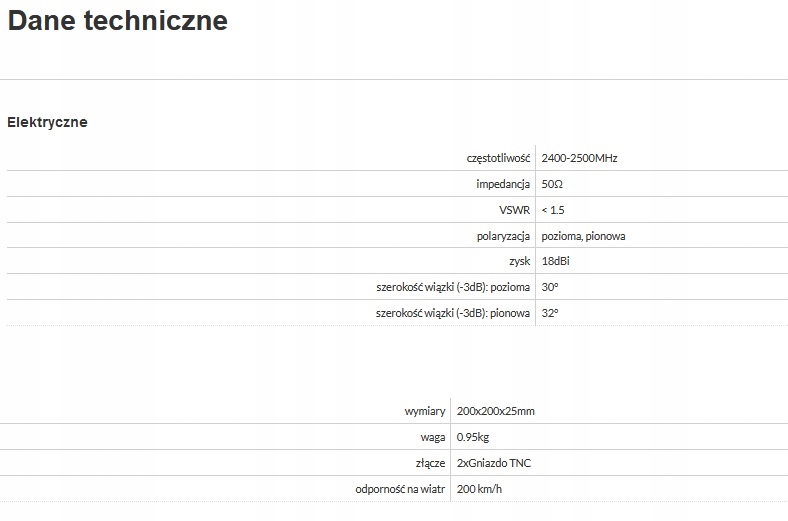The height and width of the screenshot is (521, 788).
Task: Click the 32° vertical beamwidth value
Action: pyautogui.click(x=549, y=313)
